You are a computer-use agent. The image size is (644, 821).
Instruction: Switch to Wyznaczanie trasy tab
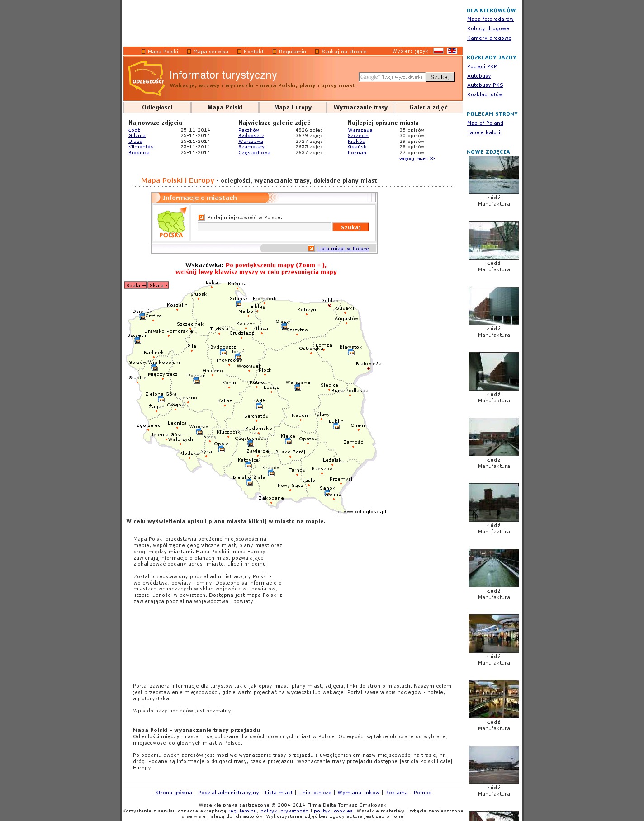[360, 108]
